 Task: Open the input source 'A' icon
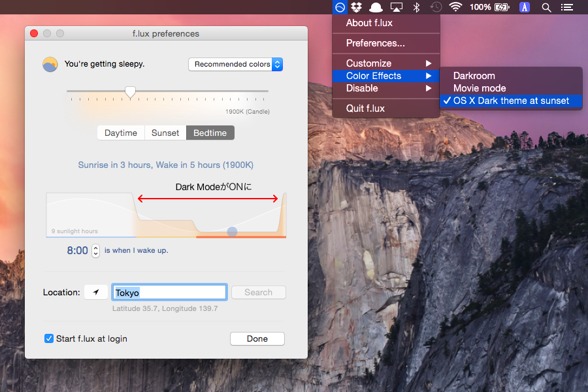pos(524,7)
